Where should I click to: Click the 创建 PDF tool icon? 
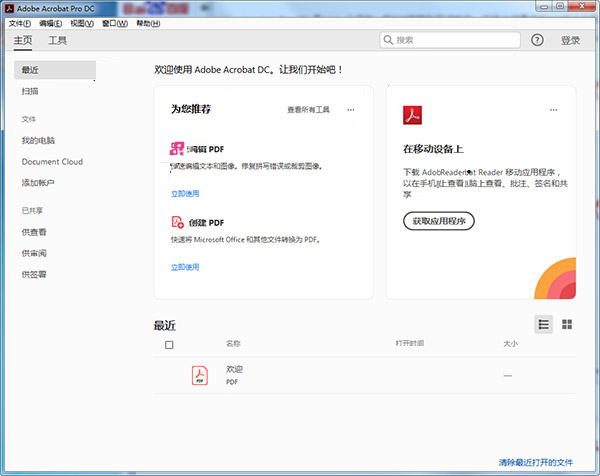point(178,222)
